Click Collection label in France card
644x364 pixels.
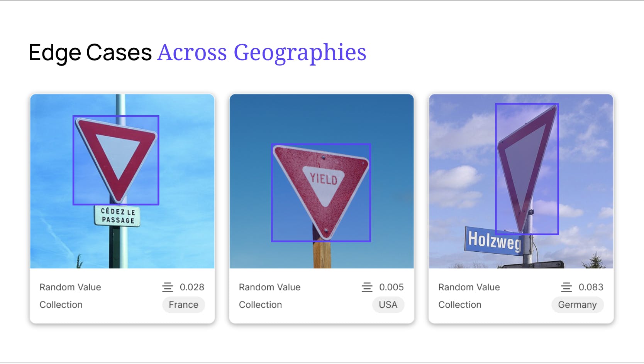[x=61, y=305]
